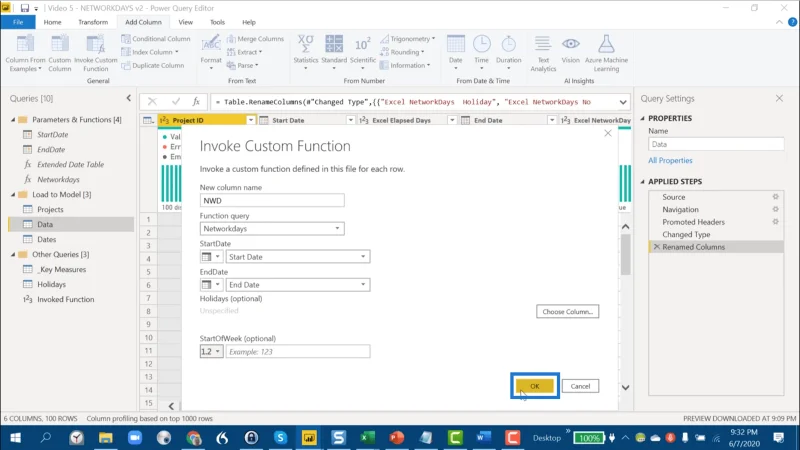Open the All Properties link
This screenshot has height=450, width=800.
pyautogui.click(x=670, y=160)
